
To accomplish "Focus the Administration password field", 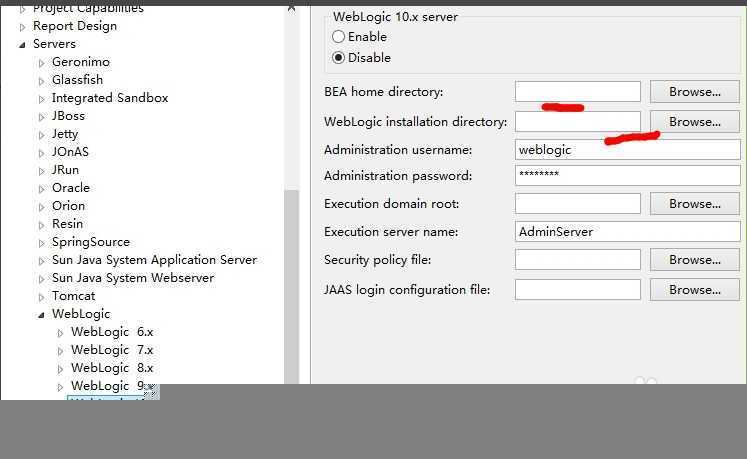I will pos(627,175).
